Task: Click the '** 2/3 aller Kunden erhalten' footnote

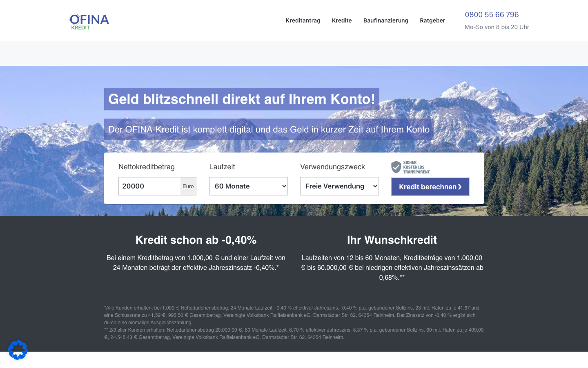Action: tap(294, 334)
